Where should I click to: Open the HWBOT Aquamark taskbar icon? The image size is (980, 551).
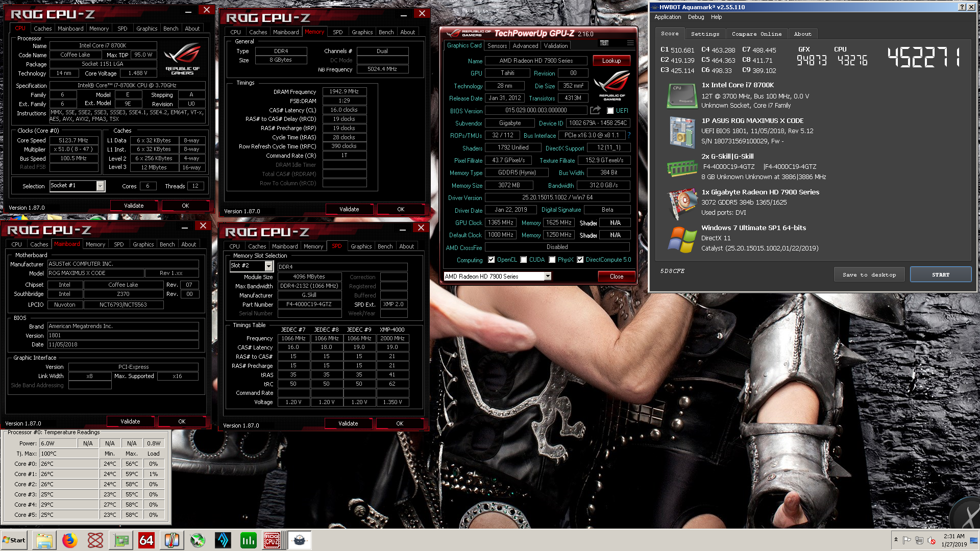click(300, 540)
